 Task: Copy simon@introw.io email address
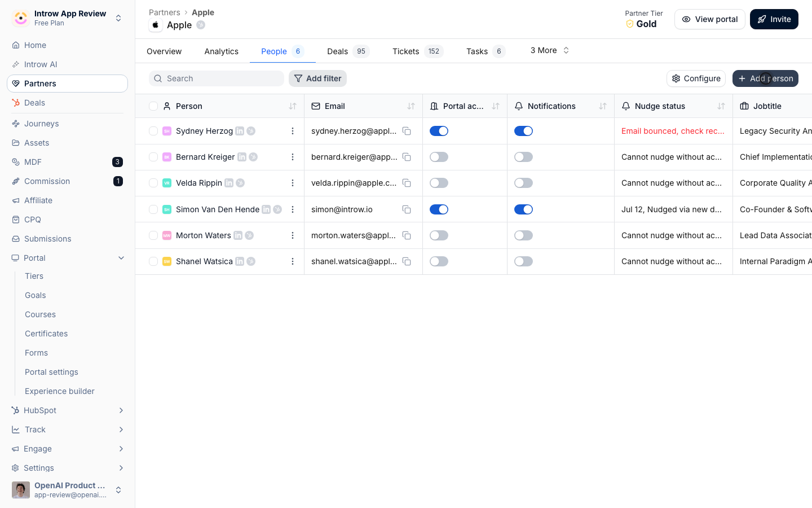click(x=407, y=209)
